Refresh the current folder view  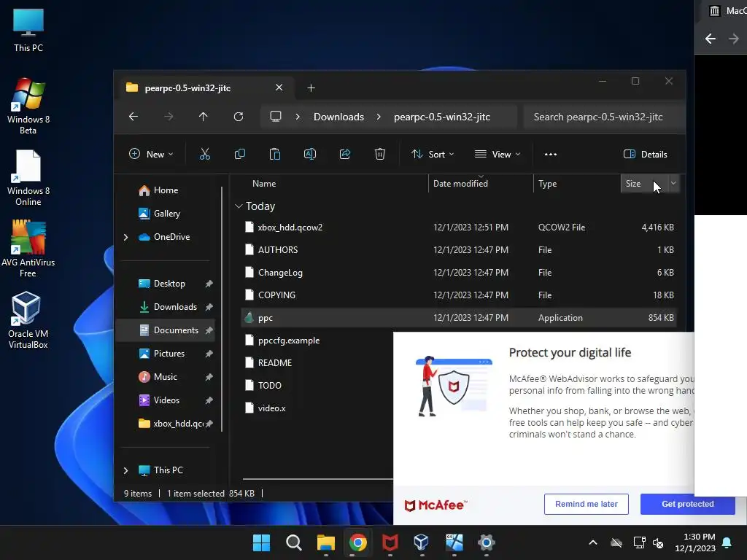point(239,117)
